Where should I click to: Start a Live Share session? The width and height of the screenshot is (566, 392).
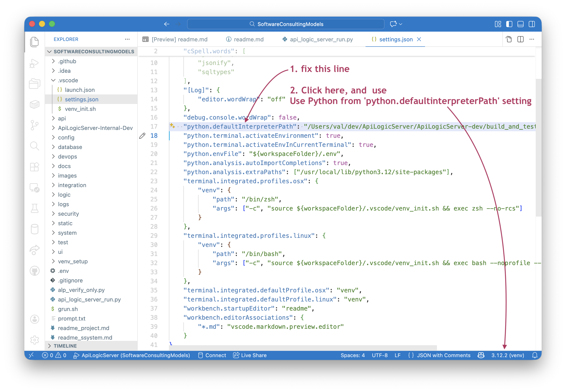click(x=253, y=355)
